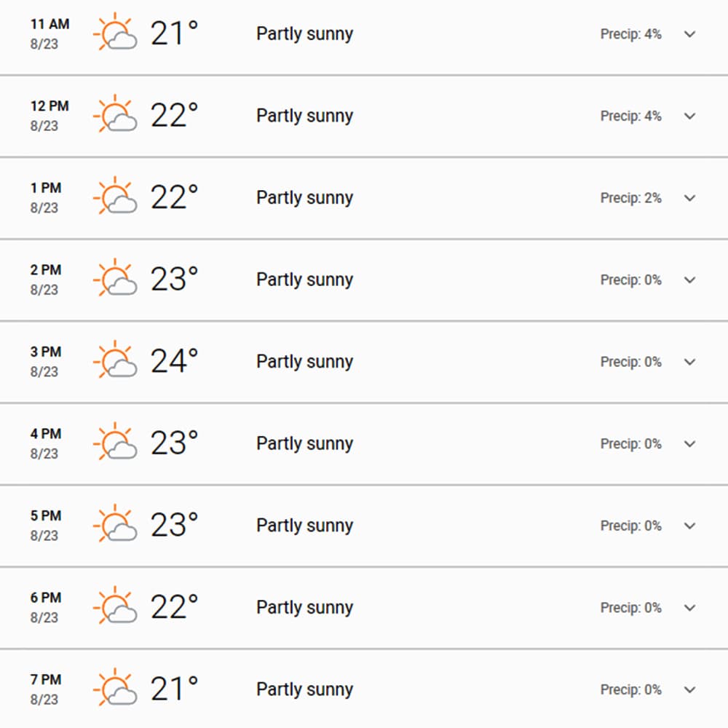Click the 6 PM partly sunny weather icon
728x728 pixels.
(x=115, y=606)
